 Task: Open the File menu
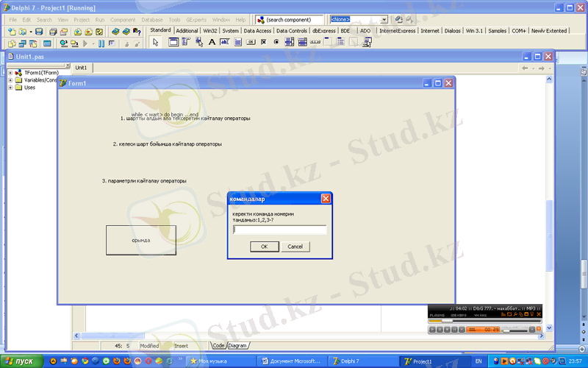pyautogui.click(x=12, y=20)
